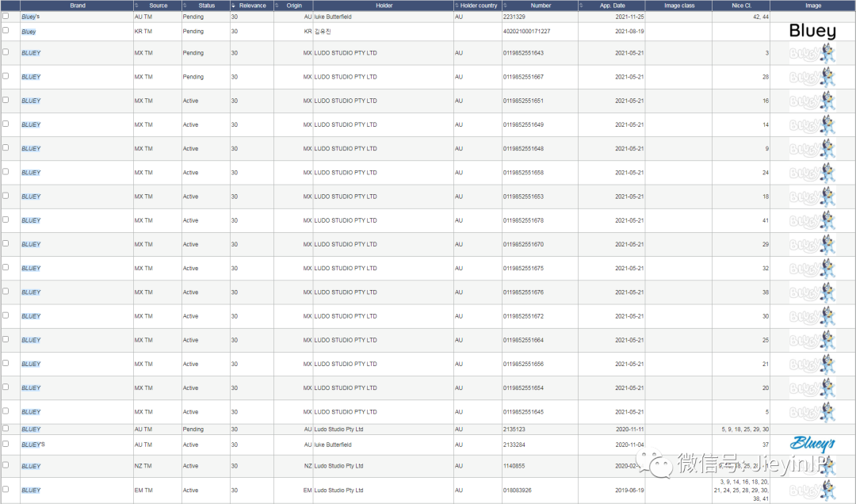The image size is (856, 504).
Task: Tick checkbox for EM trademark 018083926
Action: (6, 489)
